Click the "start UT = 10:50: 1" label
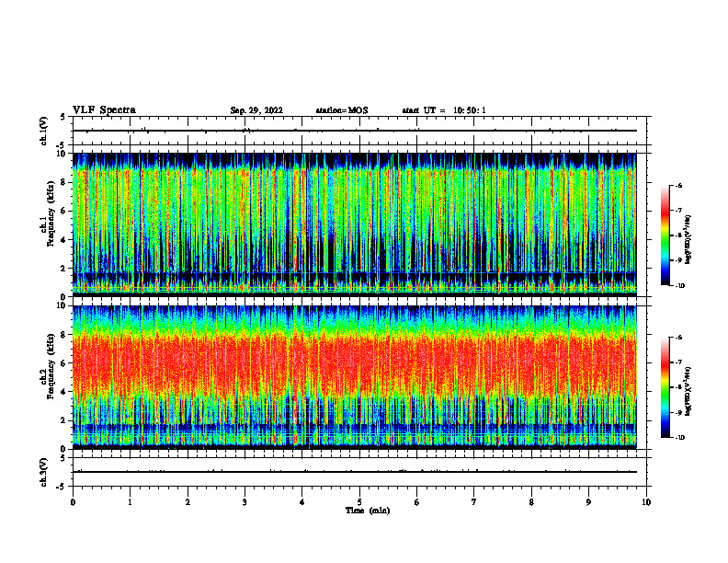Viewport: 728px width, 563px height. click(444, 110)
